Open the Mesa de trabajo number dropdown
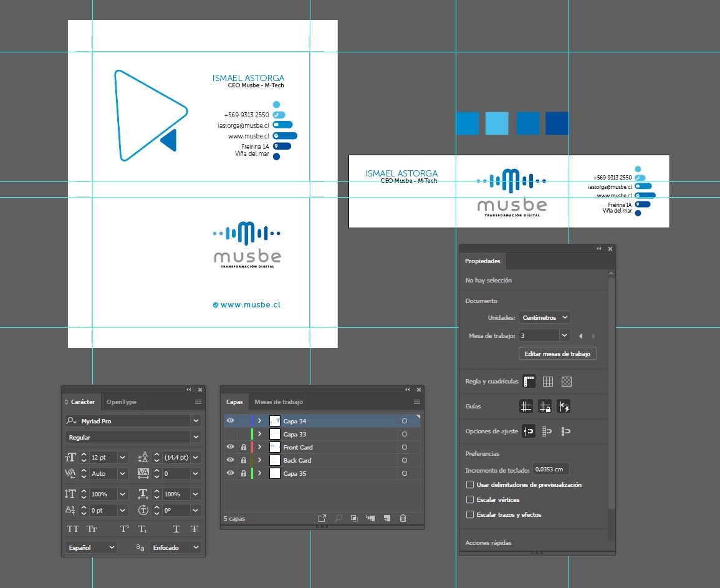Screen dimensions: 720x588 [564, 335]
